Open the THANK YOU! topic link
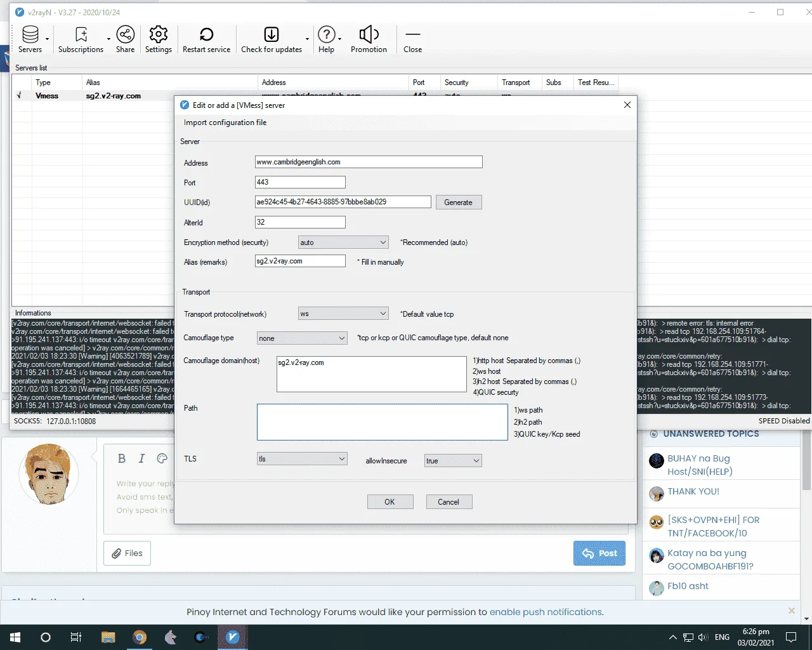 tap(693, 491)
